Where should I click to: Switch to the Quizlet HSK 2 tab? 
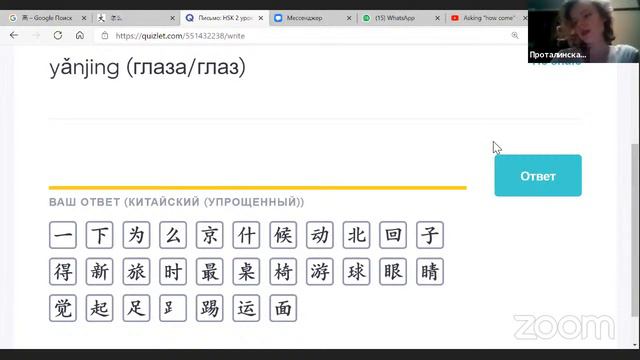[224, 18]
